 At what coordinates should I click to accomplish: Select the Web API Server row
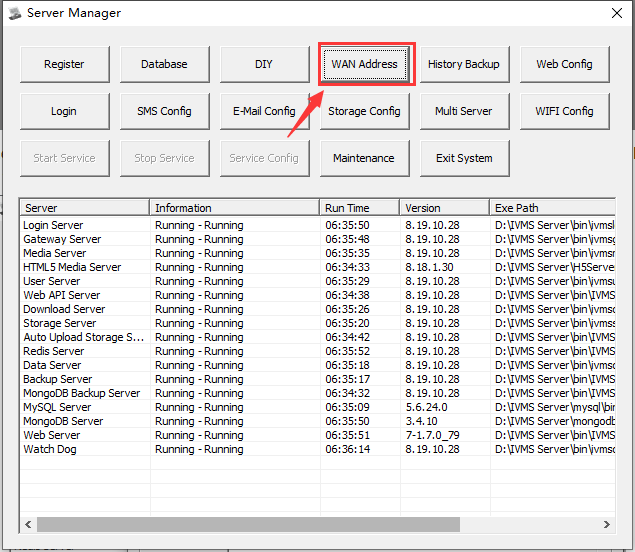tap(318, 295)
